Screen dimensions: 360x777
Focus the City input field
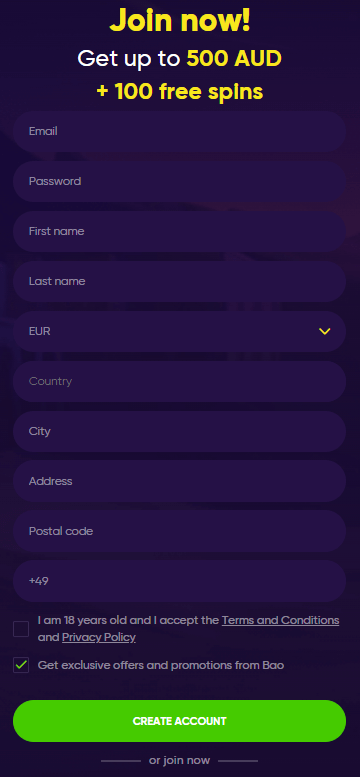180,431
